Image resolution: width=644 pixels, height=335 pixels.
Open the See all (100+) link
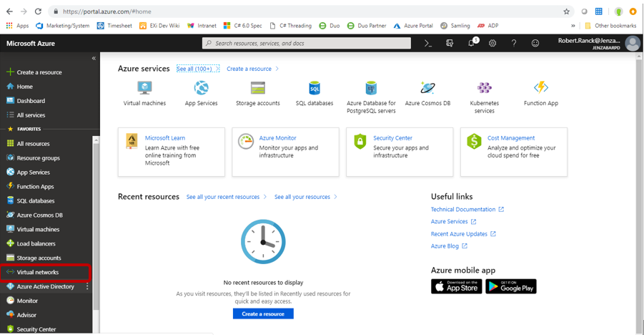click(198, 69)
